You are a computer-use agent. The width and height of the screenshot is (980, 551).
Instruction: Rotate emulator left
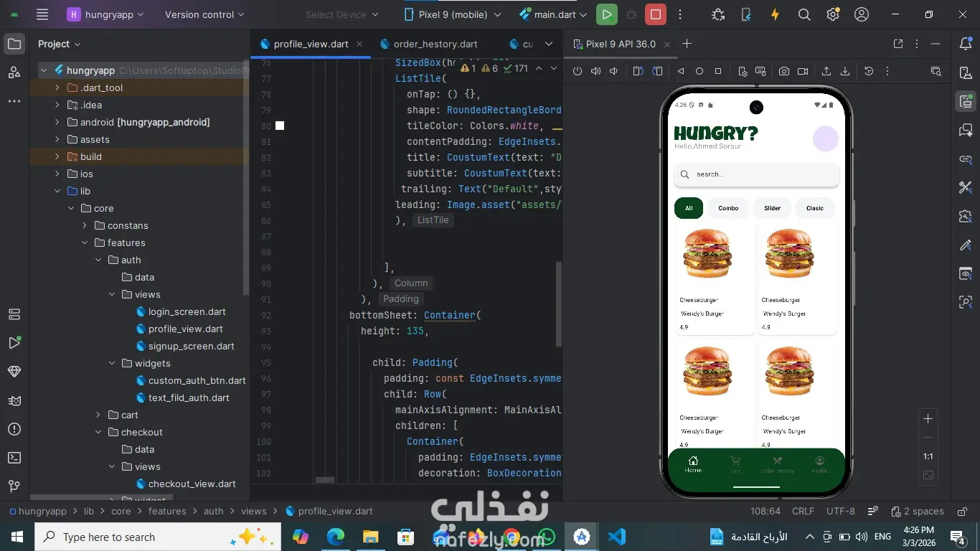639,71
